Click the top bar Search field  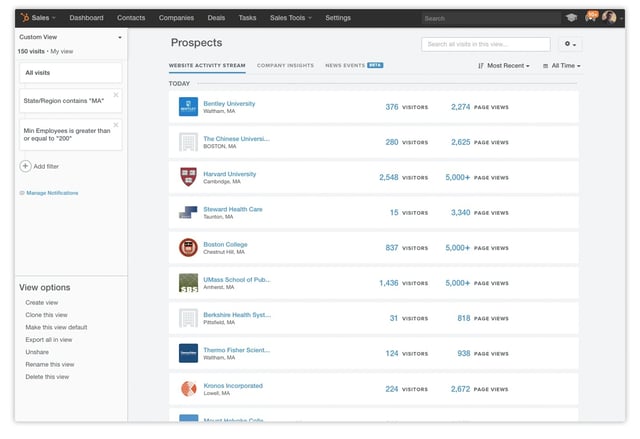tap(490, 18)
